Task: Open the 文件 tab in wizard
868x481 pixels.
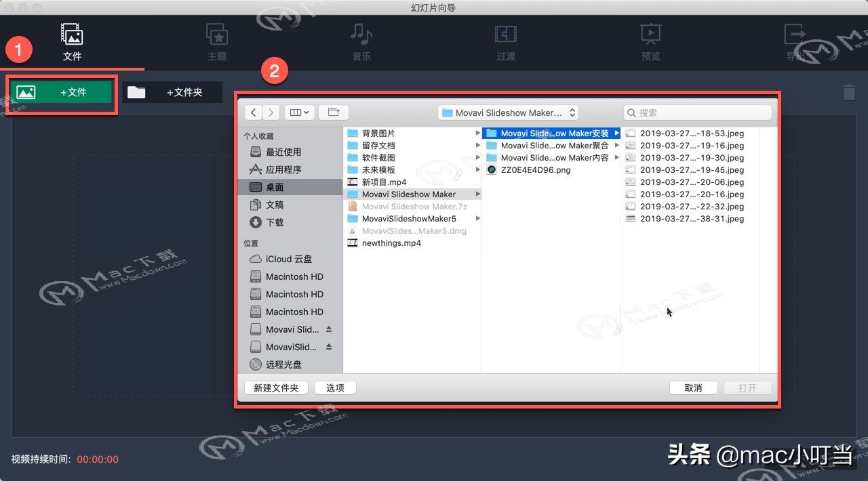Action: pyautogui.click(x=72, y=42)
